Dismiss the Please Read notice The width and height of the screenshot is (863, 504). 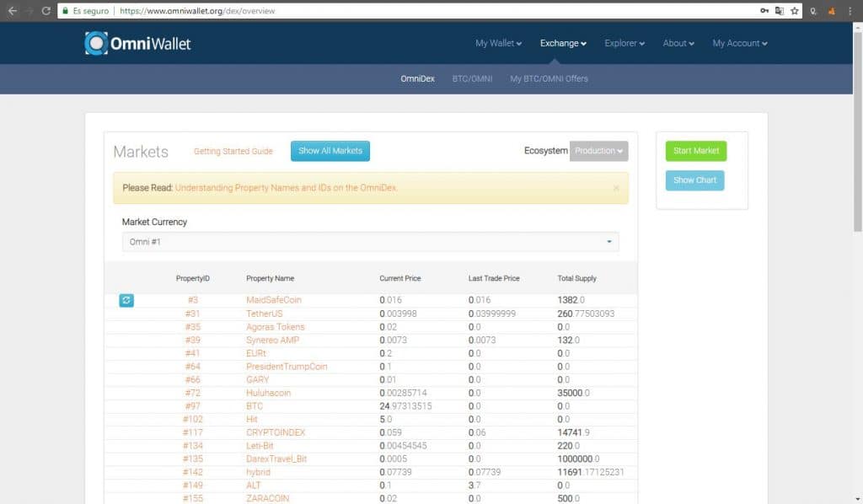616,188
